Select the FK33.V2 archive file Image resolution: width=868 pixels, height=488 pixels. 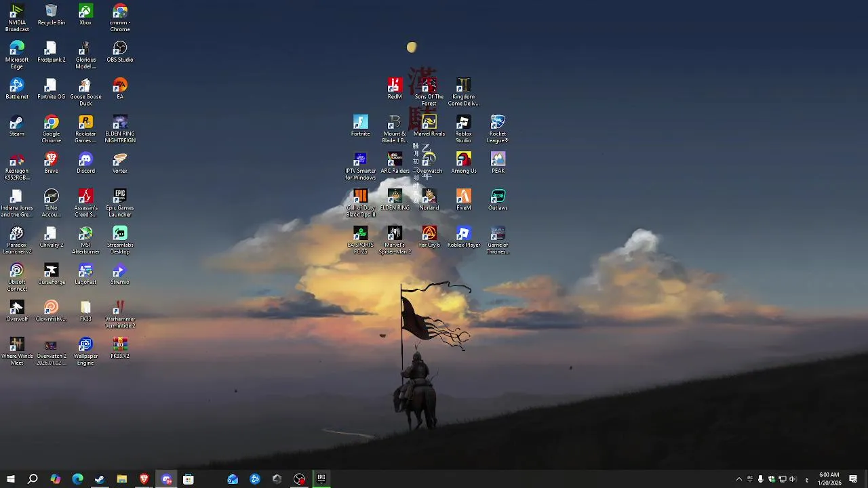click(120, 349)
